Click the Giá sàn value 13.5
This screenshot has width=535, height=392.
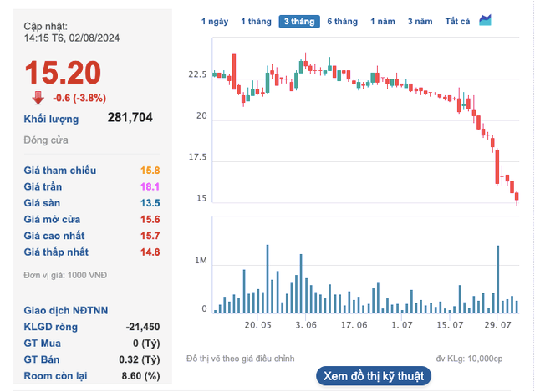[150, 203]
